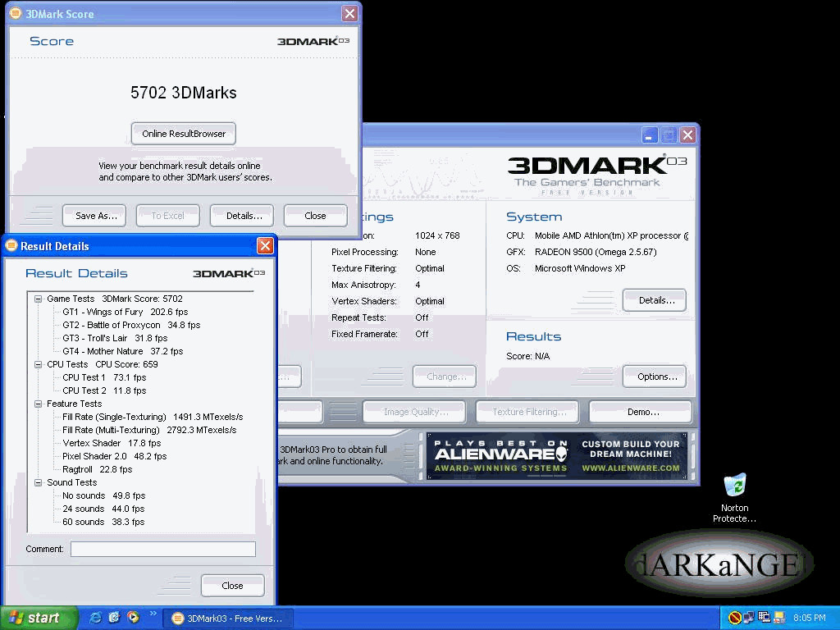Click the Microsoft Windows XP OS text
This screenshot has width=840, height=630.
coord(580,268)
